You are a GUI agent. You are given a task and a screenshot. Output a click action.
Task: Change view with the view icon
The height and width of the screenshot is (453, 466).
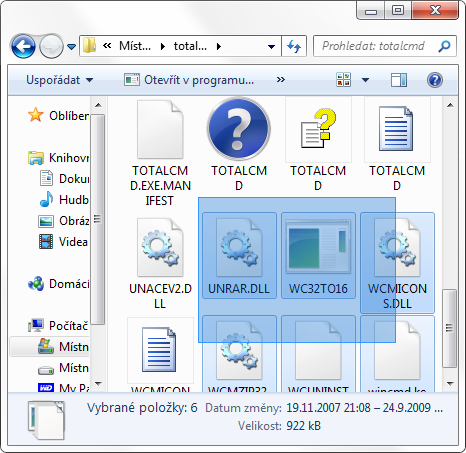coord(343,80)
